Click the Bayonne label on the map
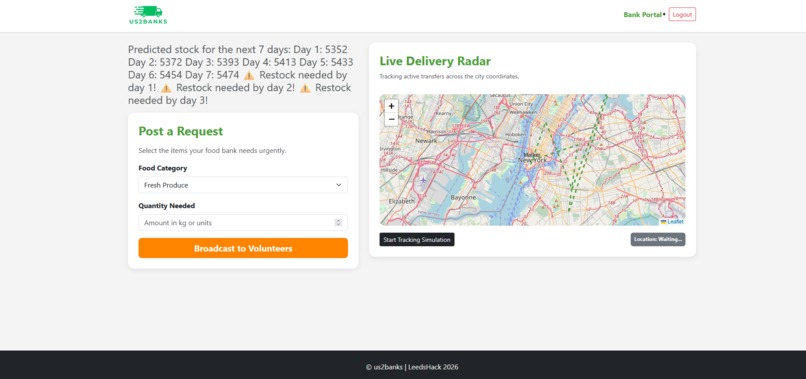Viewport: 806px width, 379px height. click(463, 197)
